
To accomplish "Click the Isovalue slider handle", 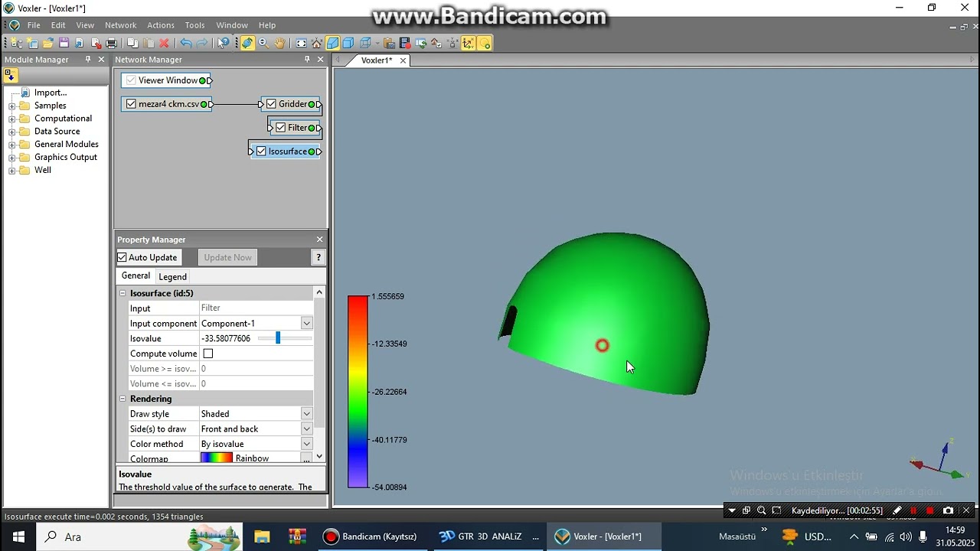I will click(x=278, y=337).
